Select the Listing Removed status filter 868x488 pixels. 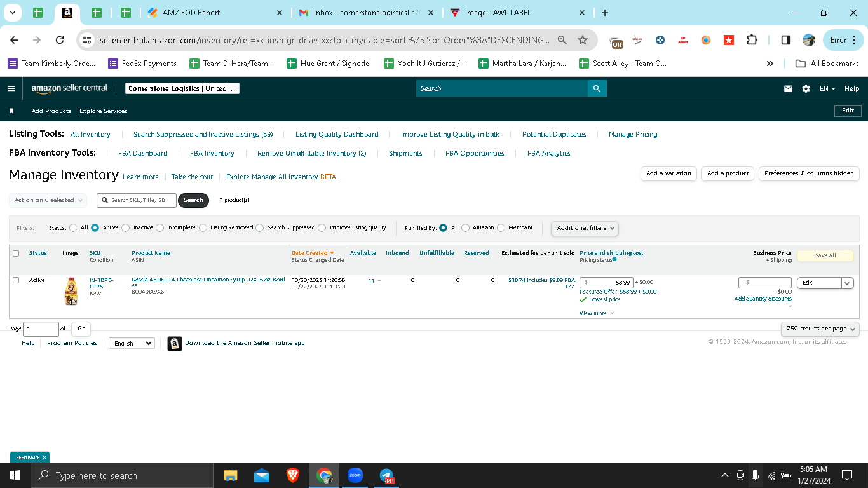[203, 227]
